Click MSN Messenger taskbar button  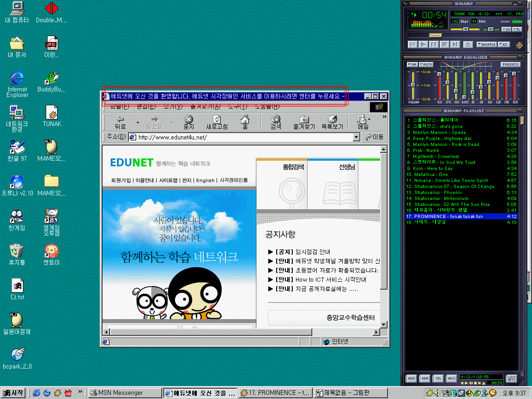click(x=124, y=393)
